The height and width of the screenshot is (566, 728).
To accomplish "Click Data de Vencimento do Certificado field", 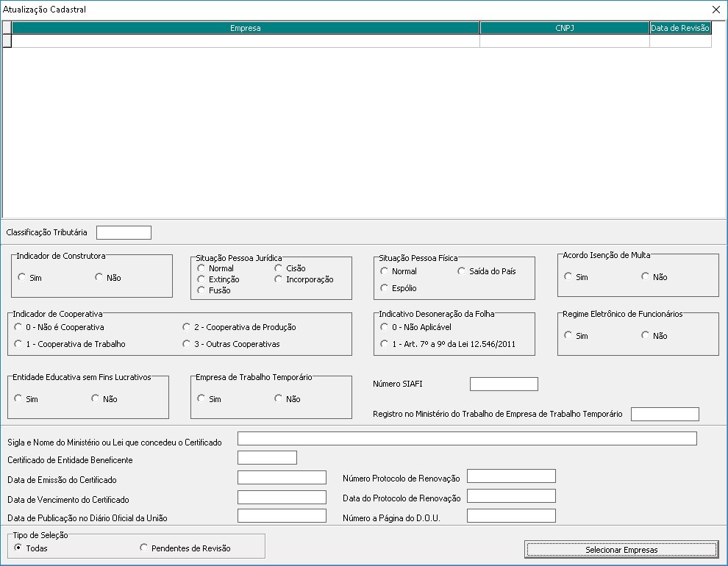I will (282, 498).
